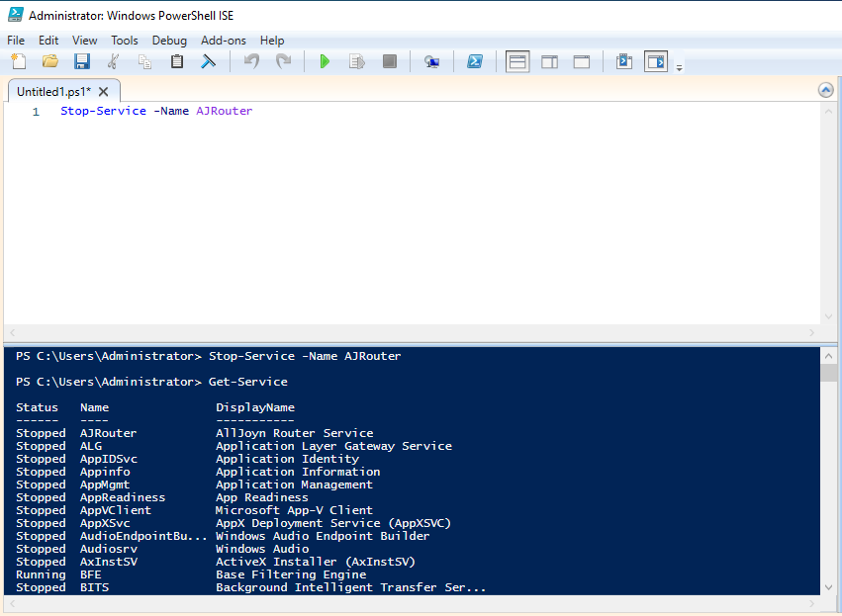Open the New Remote PowerShell Tab icon
The width and height of the screenshot is (842, 616).
coord(431,61)
